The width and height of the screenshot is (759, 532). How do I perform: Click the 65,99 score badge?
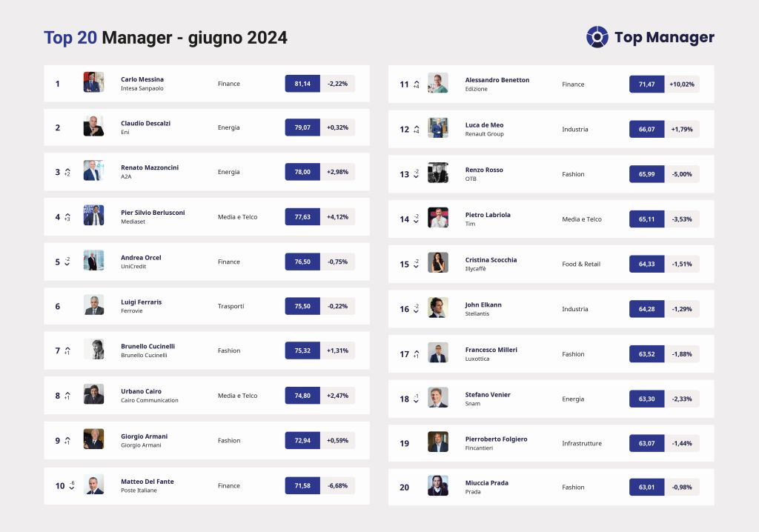coord(646,174)
